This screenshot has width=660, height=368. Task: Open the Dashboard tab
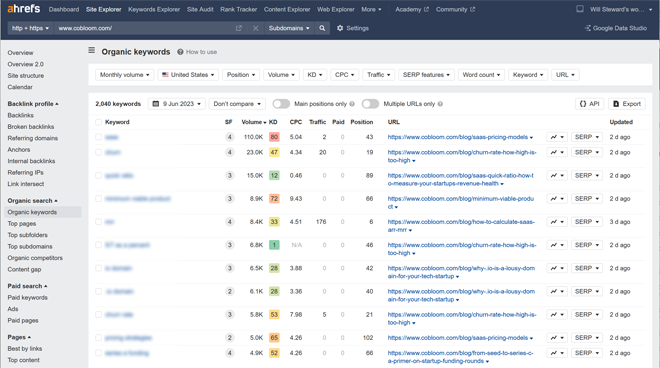tap(64, 9)
